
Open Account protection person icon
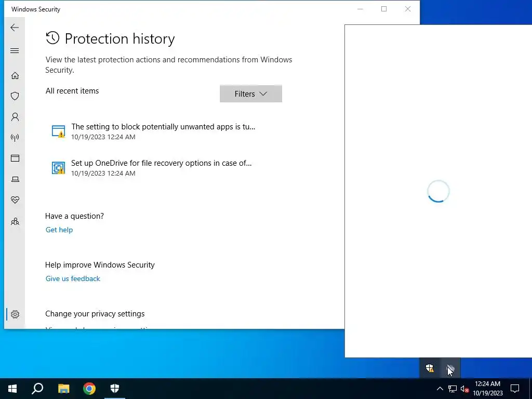(15, 117)
